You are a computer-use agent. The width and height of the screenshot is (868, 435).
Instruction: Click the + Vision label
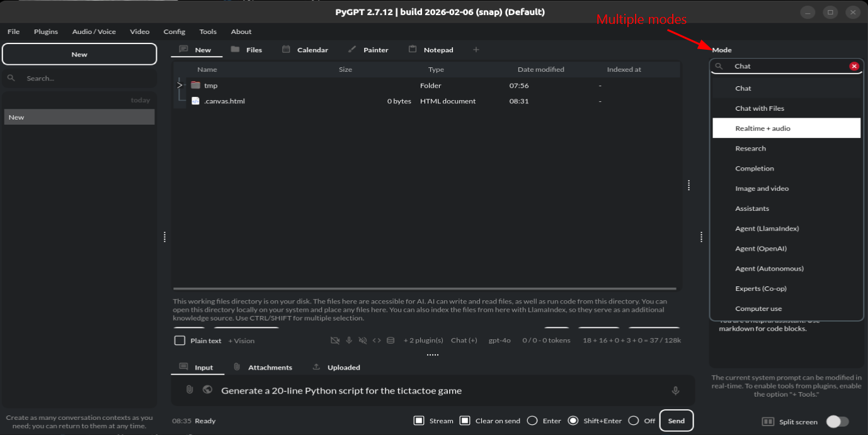click(x=241, y=341)
